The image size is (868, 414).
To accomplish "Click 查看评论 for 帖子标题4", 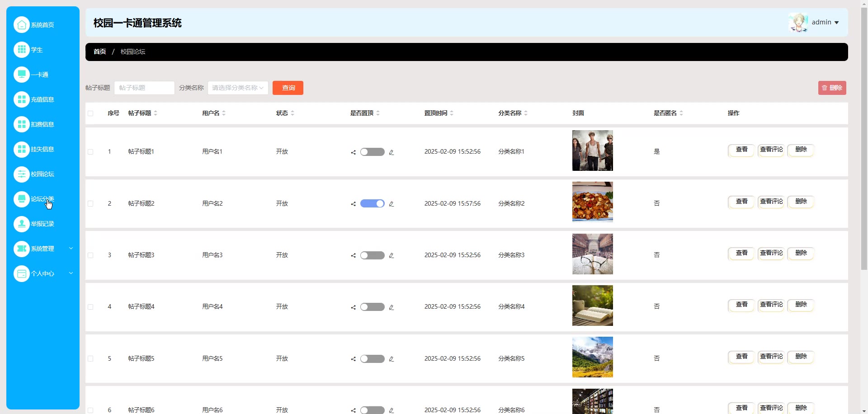I will click(x=771, y=305).
